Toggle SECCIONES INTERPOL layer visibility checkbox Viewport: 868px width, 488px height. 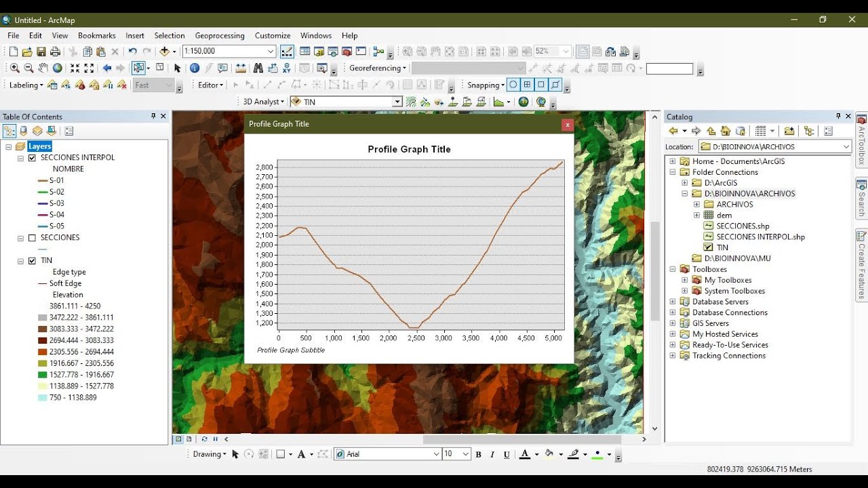(x=32, y=158)
